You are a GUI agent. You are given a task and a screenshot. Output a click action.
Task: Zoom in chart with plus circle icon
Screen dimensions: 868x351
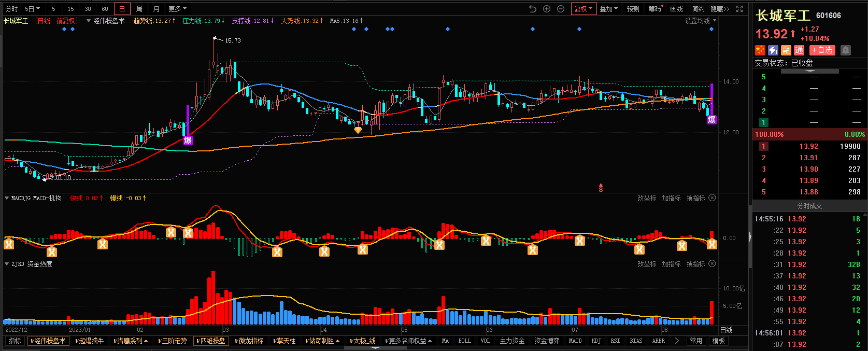click(x=547, y=9)
